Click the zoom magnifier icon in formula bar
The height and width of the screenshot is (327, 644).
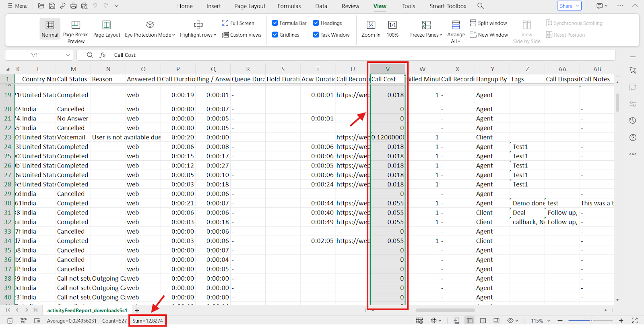(90, 55)
